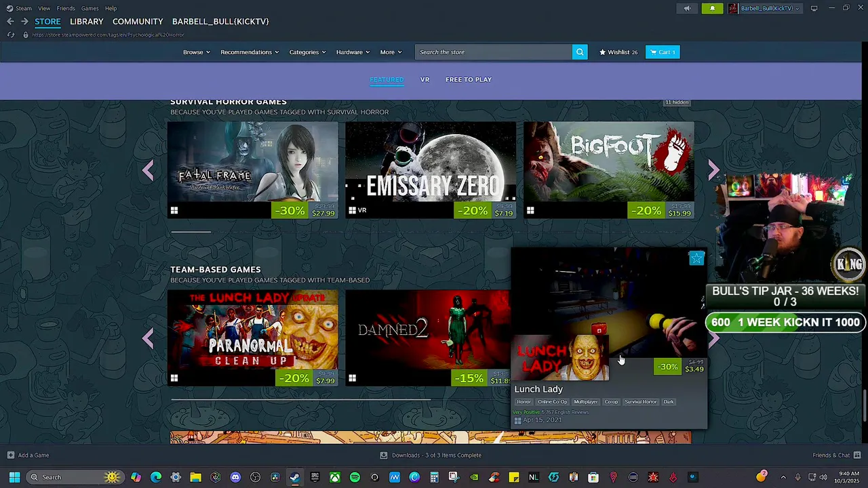This screenshot has height=488, width=868.
Task: Click the taskbar Search box
Action: (x=75, y=477)
